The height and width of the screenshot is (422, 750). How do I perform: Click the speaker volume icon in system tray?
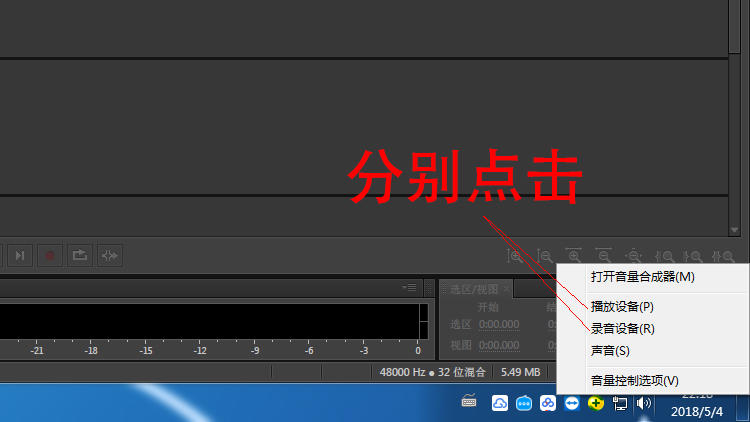tap(643, 403)
